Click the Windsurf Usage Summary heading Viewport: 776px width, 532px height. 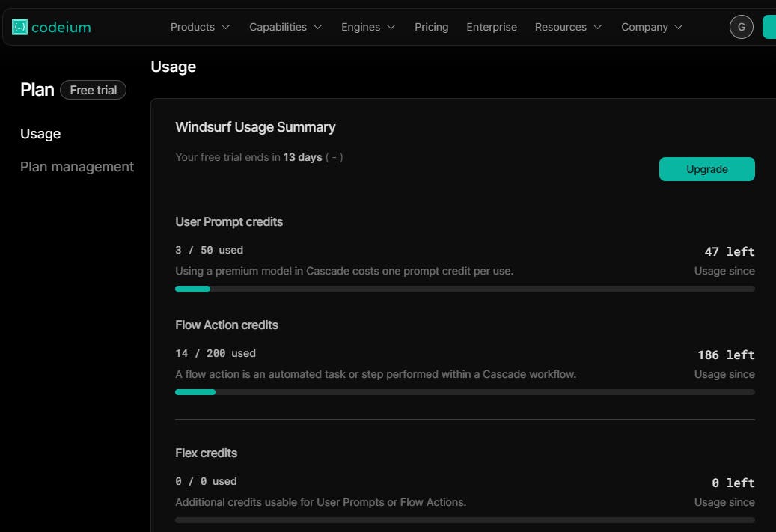tap(255, 127)
